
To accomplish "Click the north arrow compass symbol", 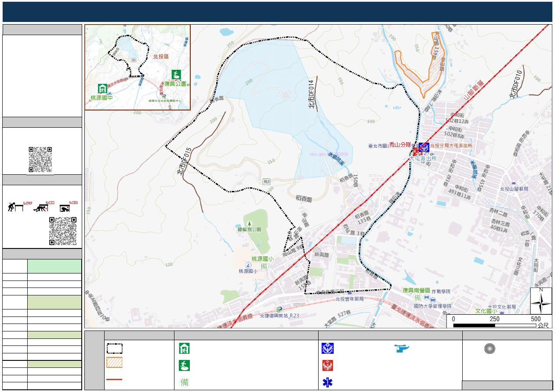I will pos(541,301).
